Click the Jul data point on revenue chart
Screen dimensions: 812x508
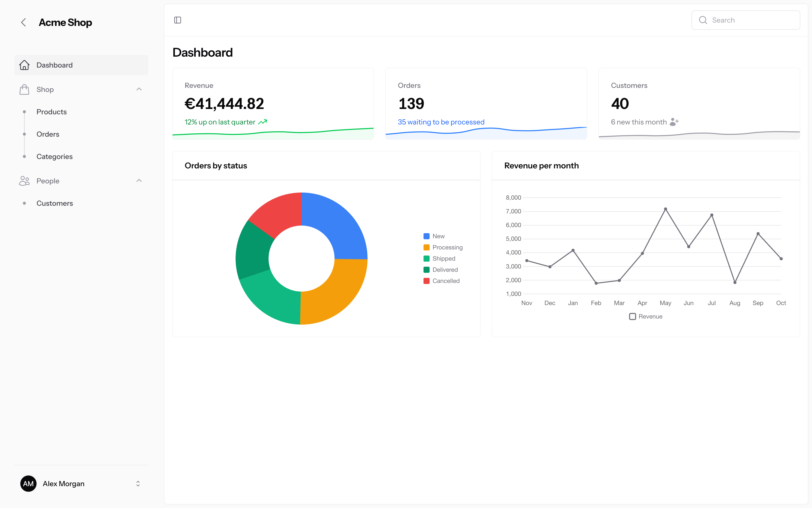pos(712,215)
